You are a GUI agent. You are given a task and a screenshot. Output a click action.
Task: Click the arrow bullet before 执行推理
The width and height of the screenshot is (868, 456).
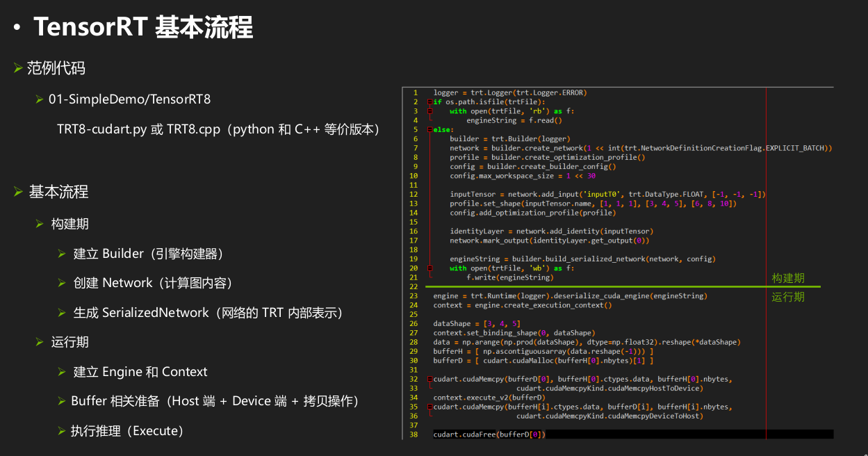(62, 431)
